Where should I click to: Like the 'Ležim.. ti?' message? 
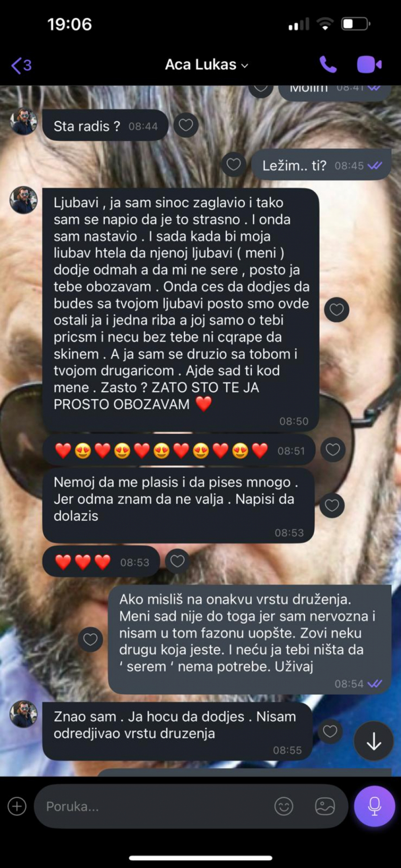234,164
